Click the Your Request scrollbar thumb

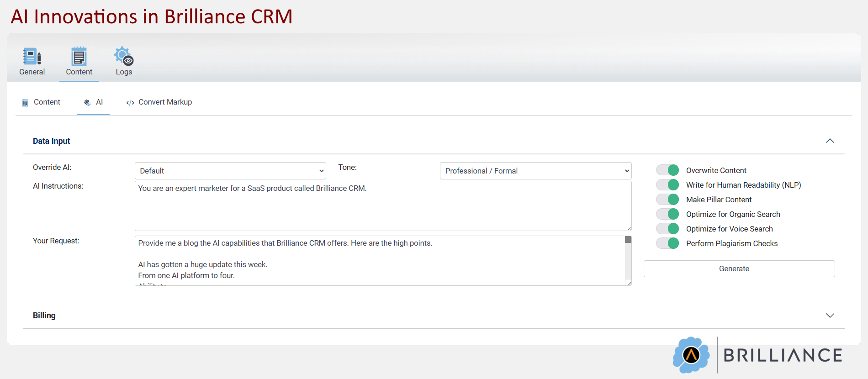tap(628, 239)
